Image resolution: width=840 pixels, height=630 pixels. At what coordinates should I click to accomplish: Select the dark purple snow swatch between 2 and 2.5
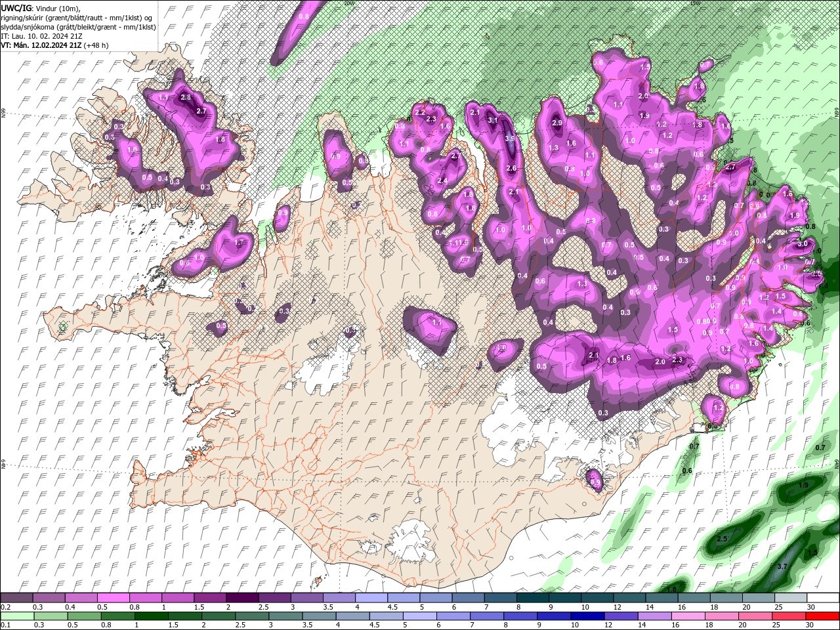(242, 598)
